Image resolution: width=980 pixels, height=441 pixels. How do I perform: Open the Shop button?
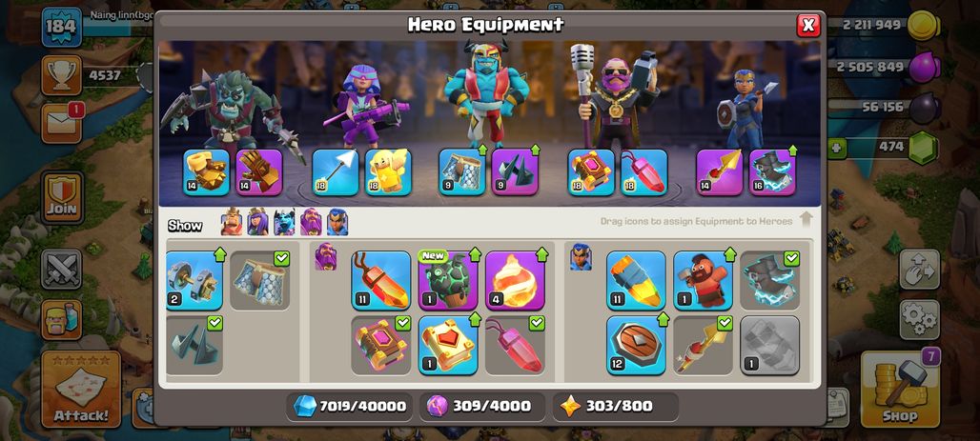tap(900, 390)
